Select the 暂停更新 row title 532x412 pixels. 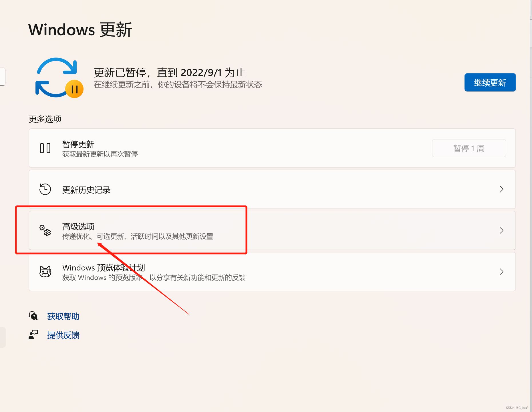click(78, 144)
